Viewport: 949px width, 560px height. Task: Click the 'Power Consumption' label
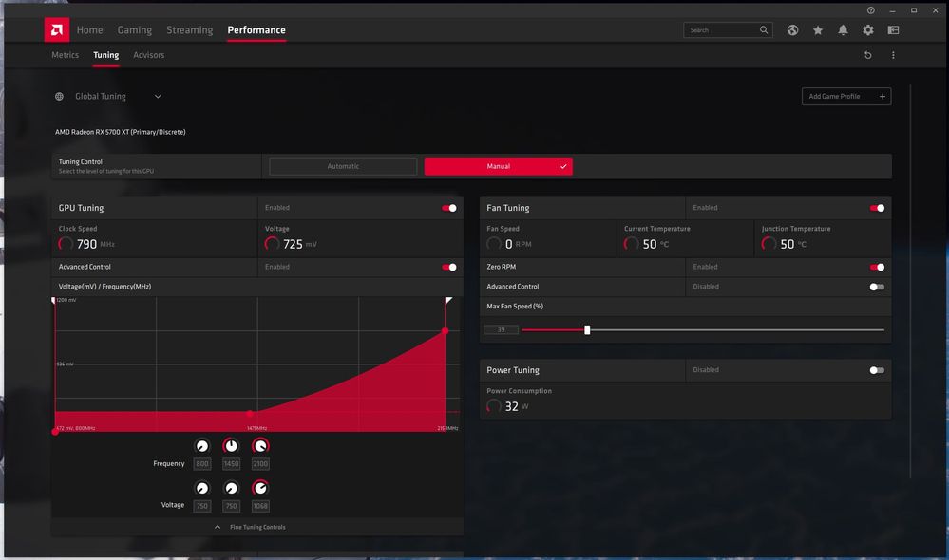click(x=520, y=391)
